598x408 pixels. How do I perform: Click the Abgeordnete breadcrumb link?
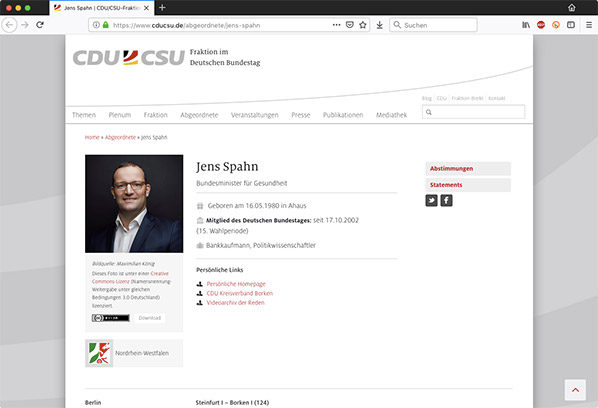[120, 137]
